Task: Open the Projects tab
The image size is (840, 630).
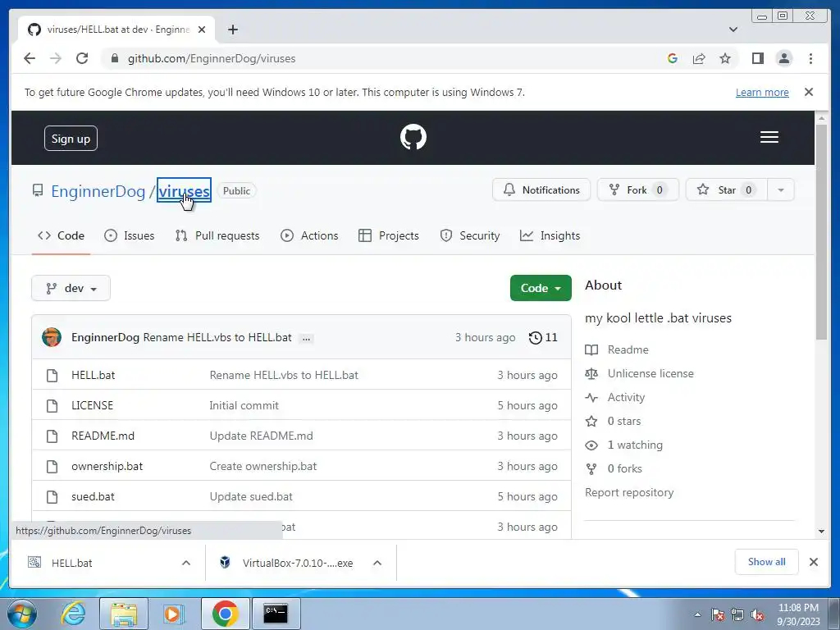Action: (x=389, y=235)
